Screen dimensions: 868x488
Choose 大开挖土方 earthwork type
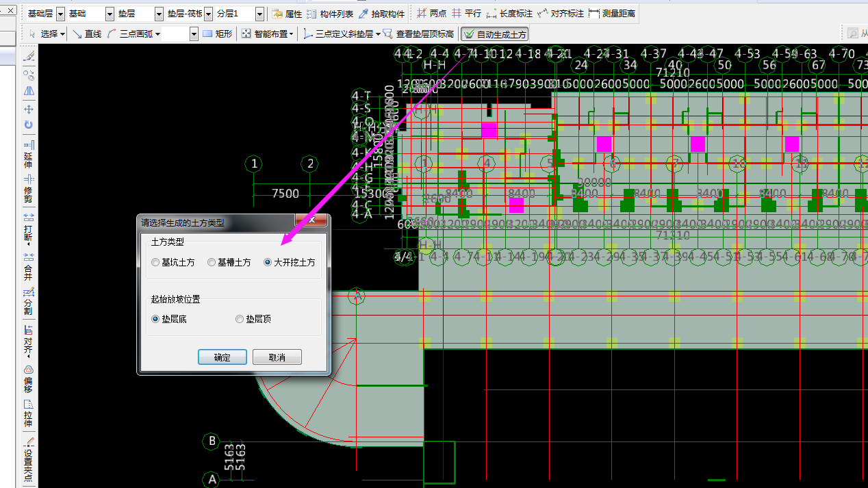[290, 262]
